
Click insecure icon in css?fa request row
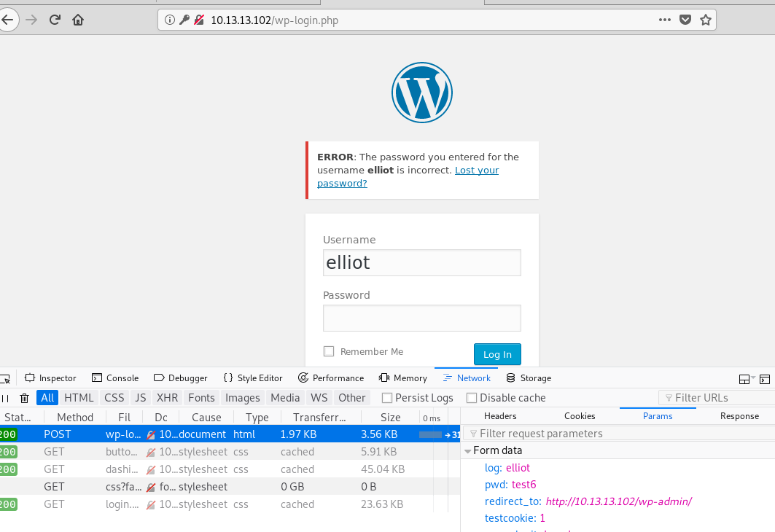pos(151,487)
